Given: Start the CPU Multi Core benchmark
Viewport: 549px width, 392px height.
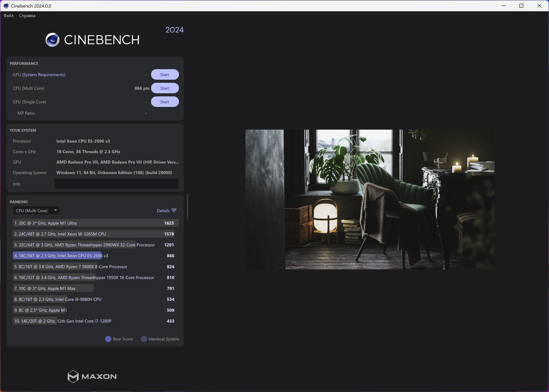Looking at the screenshot, I should point(165,88).
